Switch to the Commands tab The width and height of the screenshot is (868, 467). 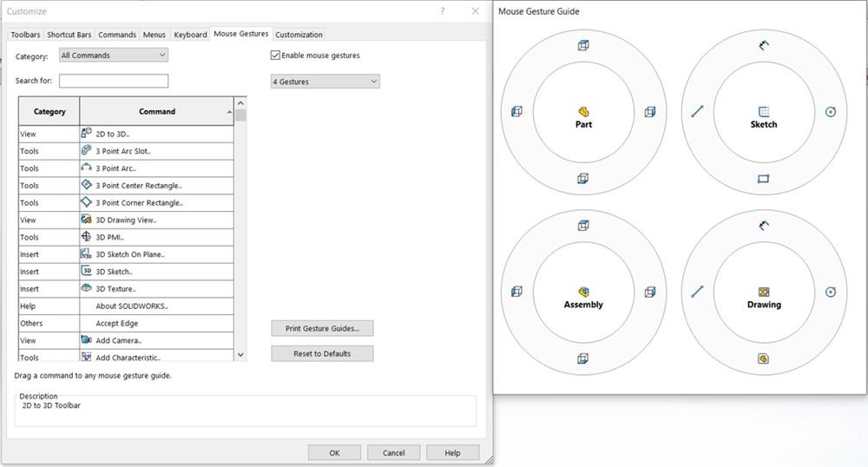(117, 35)
